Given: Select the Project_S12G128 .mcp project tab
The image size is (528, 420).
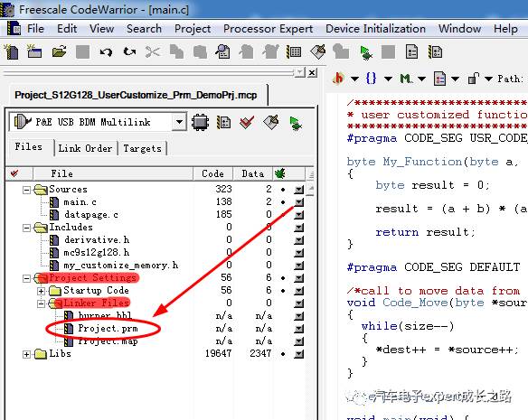Looking at the screenshot, I should click(x=136, y=95).
